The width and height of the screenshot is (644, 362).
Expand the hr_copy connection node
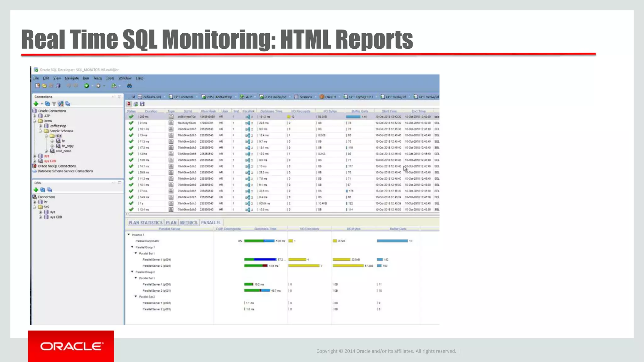pos(52,146)
